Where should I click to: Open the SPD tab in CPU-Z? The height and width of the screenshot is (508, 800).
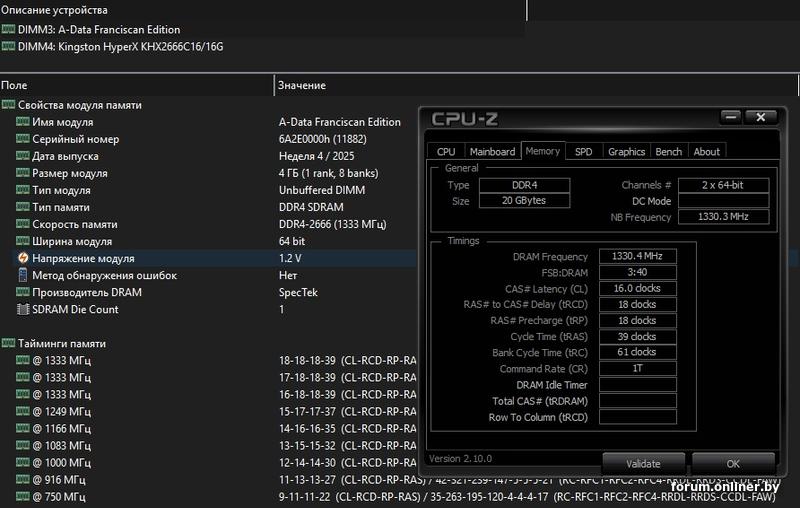point(584,151)
